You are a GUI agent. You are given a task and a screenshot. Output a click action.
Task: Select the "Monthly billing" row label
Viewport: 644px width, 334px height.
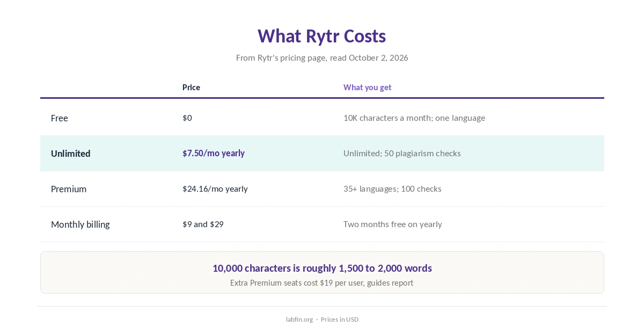pos(80,224)
